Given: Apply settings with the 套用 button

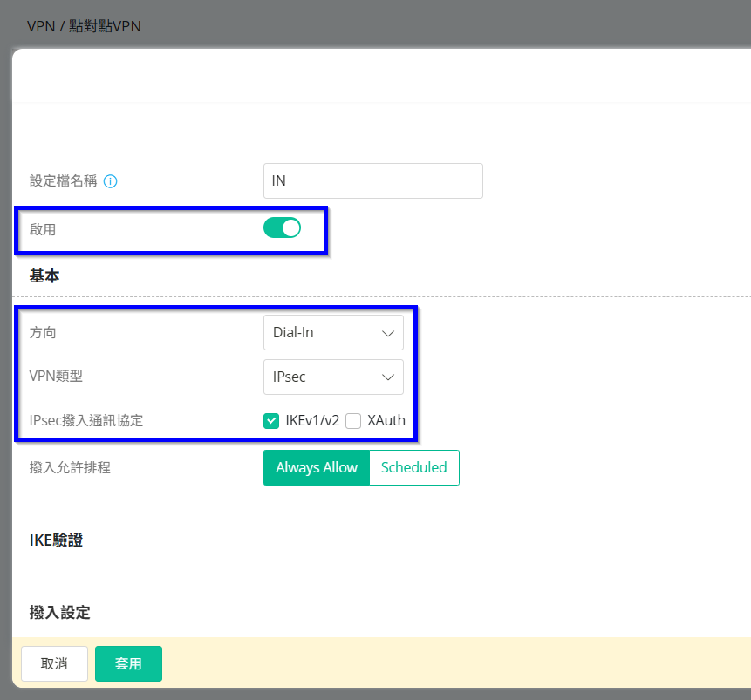Looking at the screenshot, I should click(x=128, y=663).
